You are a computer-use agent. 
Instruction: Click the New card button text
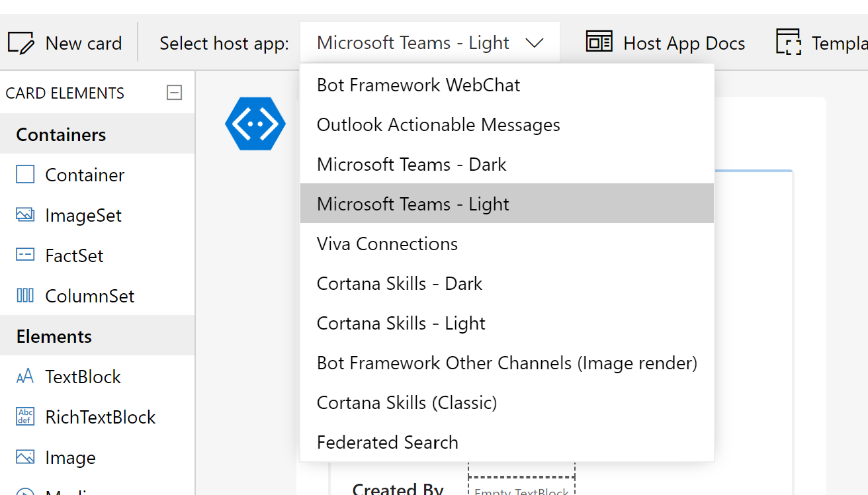tap(83, 42)
